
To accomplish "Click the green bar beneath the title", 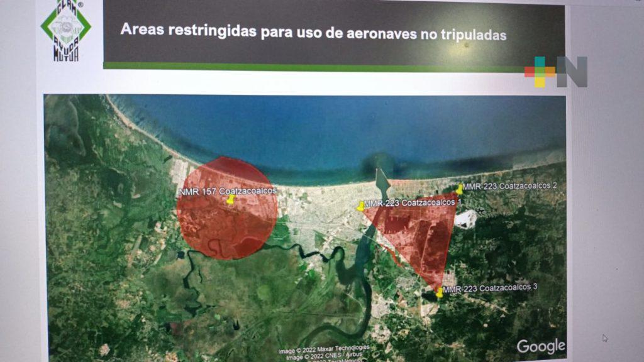I will (314, 67).
